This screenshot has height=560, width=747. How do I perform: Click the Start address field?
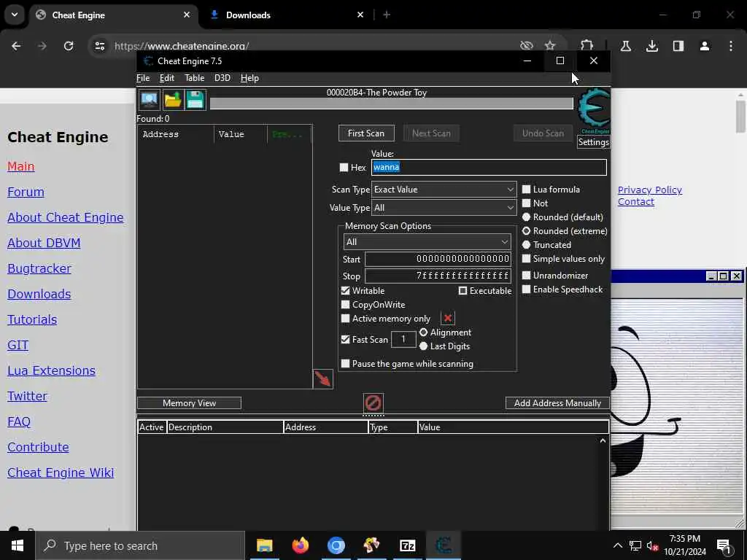click(438, 259)
